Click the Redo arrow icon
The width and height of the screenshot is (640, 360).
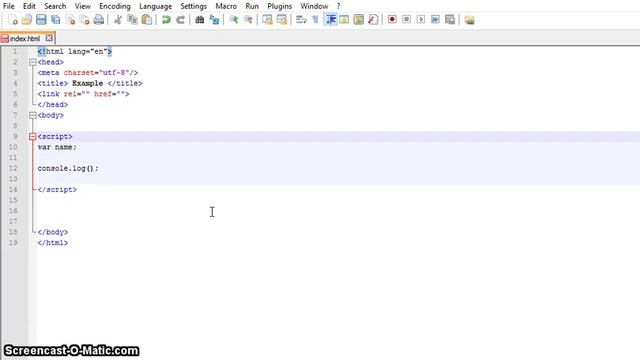click(180, 20)
